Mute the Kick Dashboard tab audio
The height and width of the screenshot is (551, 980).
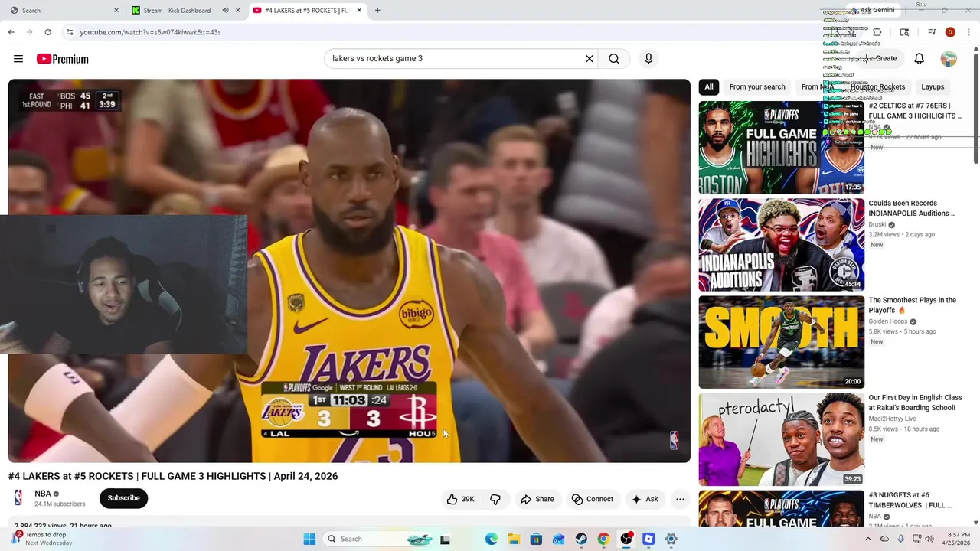(x=225, y=11)
